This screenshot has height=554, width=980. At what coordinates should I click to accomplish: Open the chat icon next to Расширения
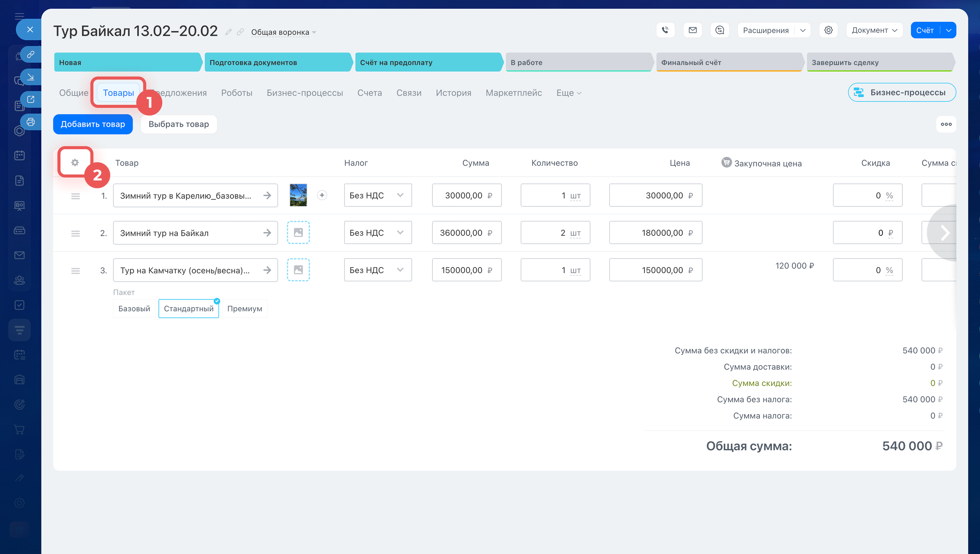[x=720, y=30]
